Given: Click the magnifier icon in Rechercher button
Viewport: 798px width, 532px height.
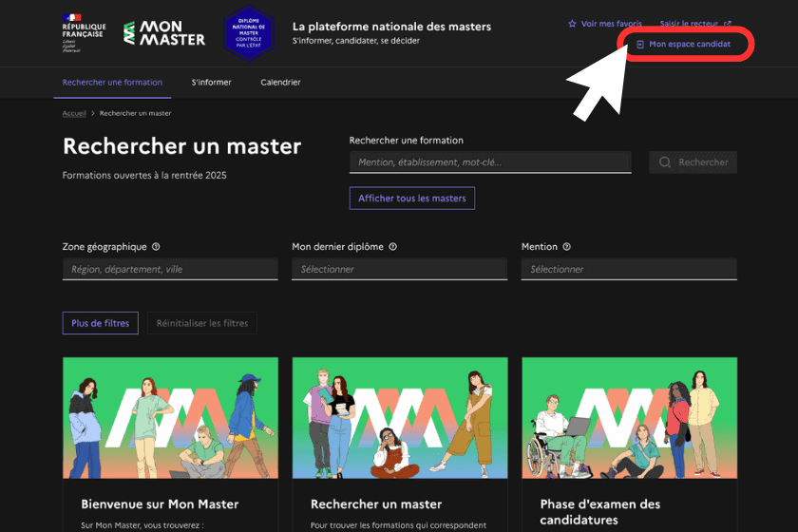Looking at the screenshot, I should point(665,162).
